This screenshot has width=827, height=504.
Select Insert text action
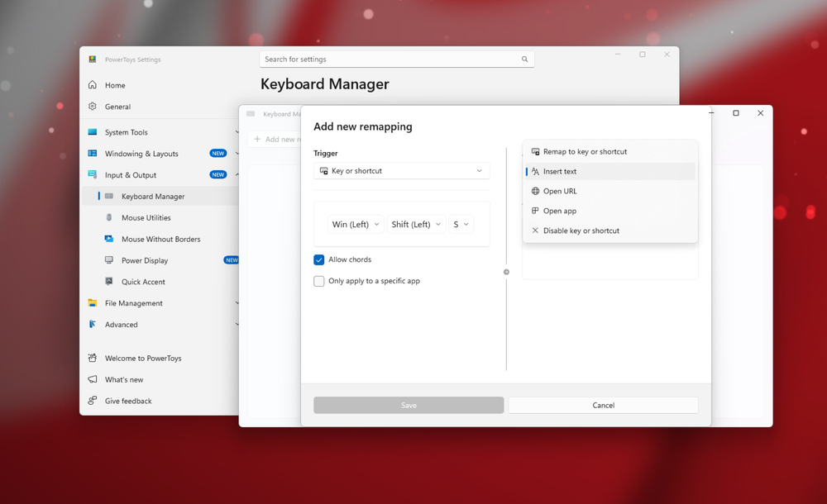610,171
